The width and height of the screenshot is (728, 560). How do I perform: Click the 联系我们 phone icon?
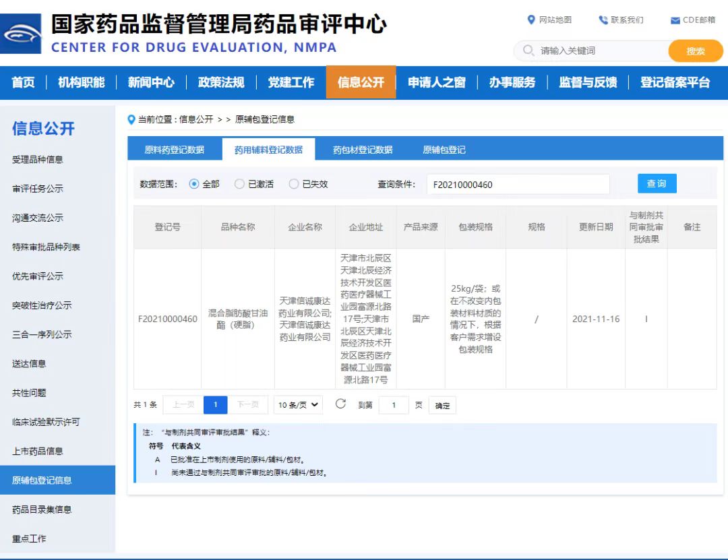point(605,20)
